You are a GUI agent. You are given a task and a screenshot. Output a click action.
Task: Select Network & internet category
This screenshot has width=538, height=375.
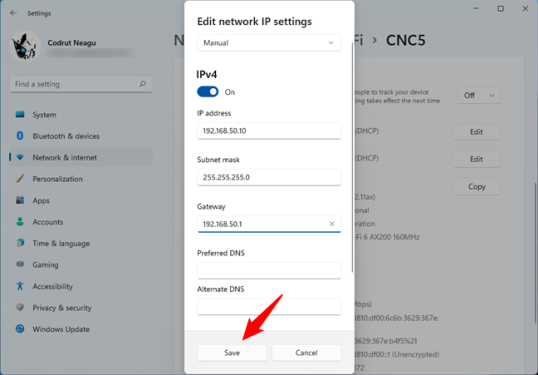point(81,157)
